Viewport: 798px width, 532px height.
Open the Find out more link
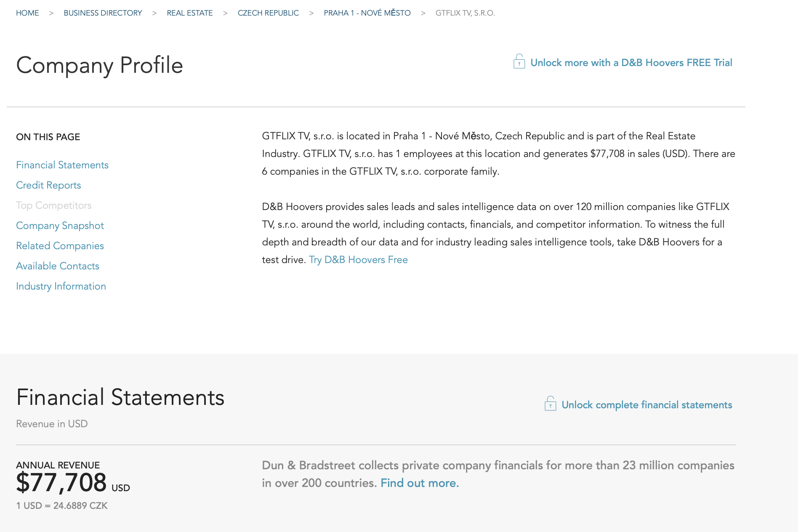[x=420, y=483]
